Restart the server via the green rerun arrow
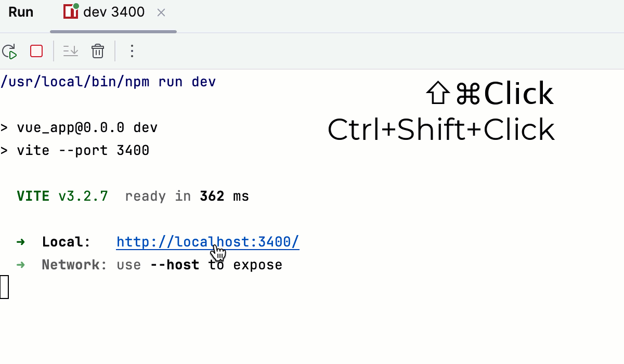This screenshot has height=364, width=624. pos(9,51)
